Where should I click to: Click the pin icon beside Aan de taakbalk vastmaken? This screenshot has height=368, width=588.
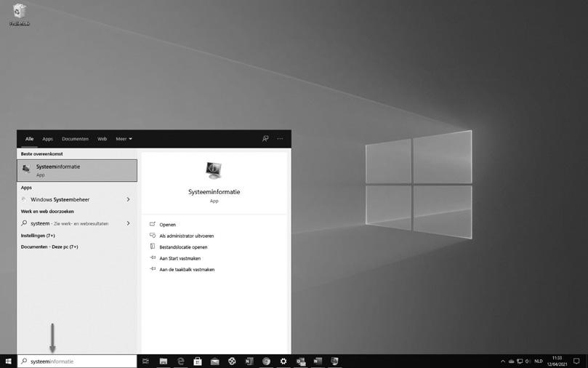(153, 269)
